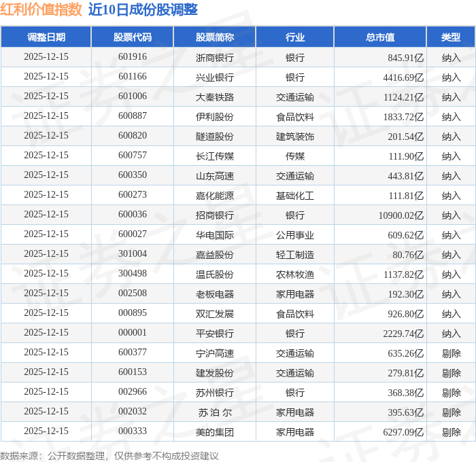Click market value 395.63亿

405,412
